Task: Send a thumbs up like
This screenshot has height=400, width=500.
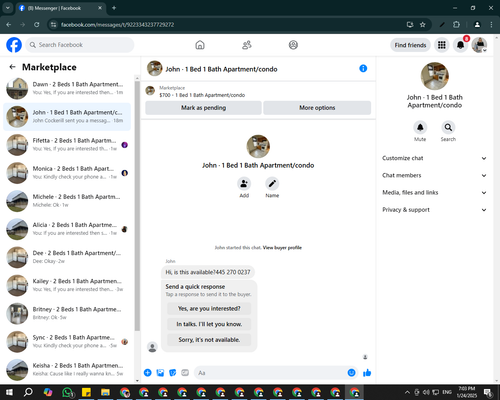Action: pyautogui.click(x=367, y=373)
